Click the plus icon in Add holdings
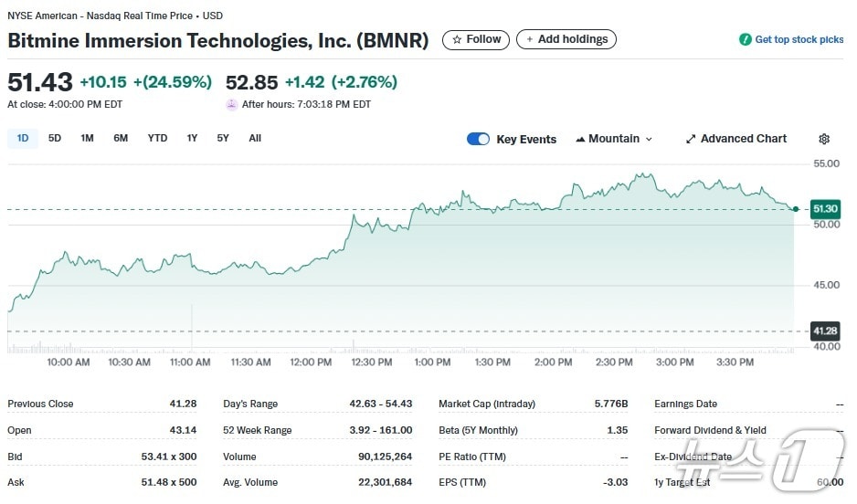The height and width of the screenshot is (504, 857). (x=529, y=39)
